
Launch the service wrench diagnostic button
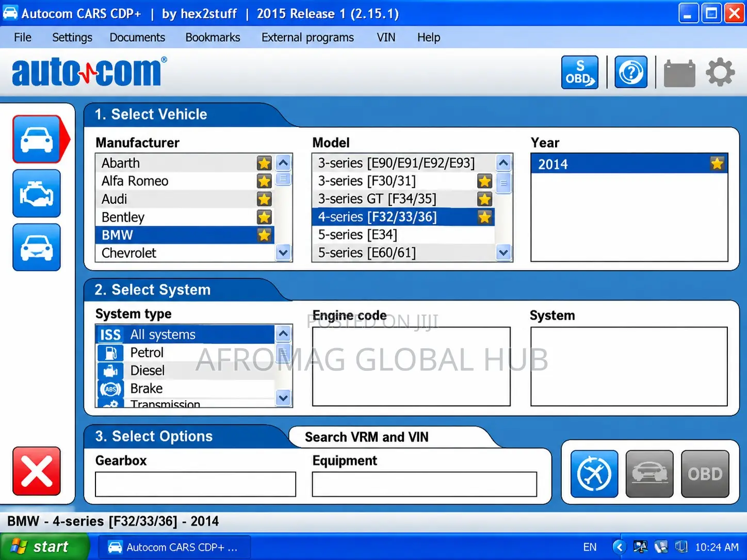click(594, 474)
